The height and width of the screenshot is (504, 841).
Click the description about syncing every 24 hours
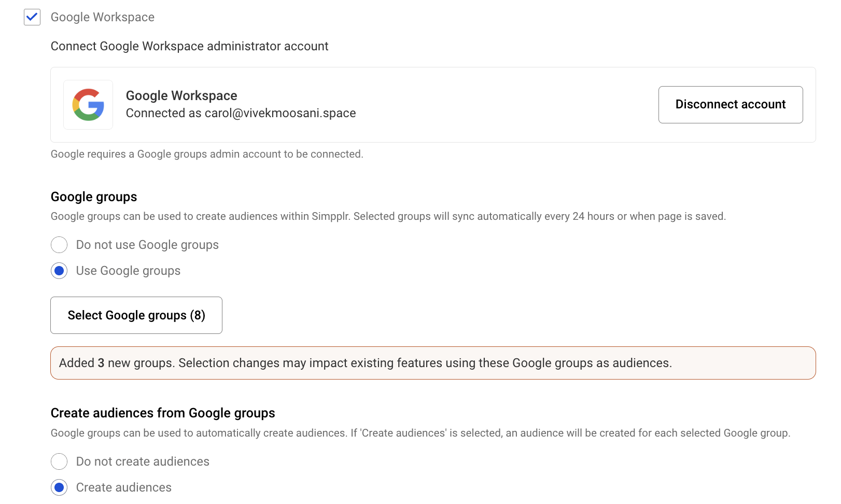pyautogui.click(x=388, y=216)
